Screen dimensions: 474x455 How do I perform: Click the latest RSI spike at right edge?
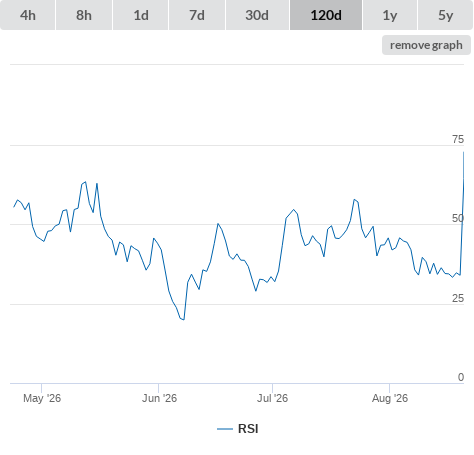(x=463, y=153)
